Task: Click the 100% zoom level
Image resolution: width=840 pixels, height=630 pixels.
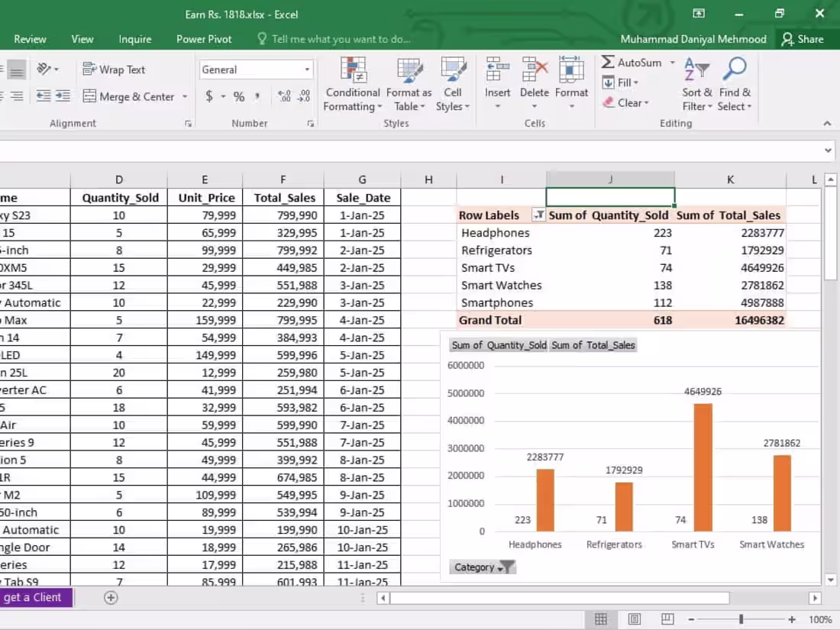Action: click(x=820, y=620)
